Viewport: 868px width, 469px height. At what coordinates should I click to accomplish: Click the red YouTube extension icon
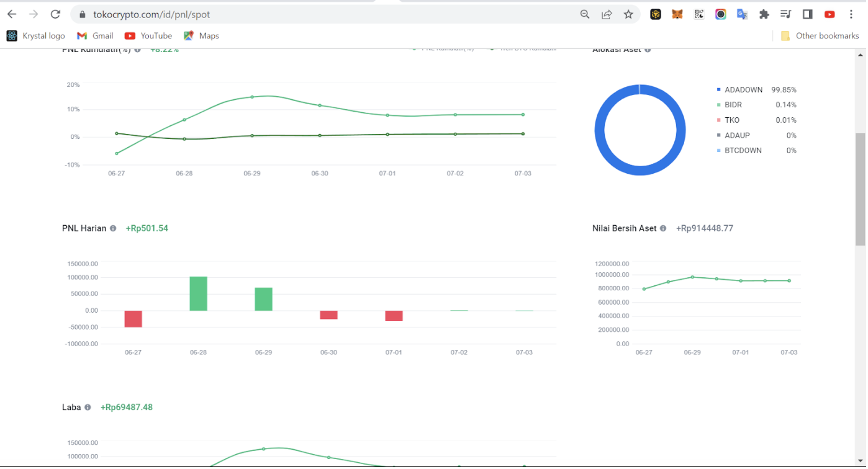[830, 14]
